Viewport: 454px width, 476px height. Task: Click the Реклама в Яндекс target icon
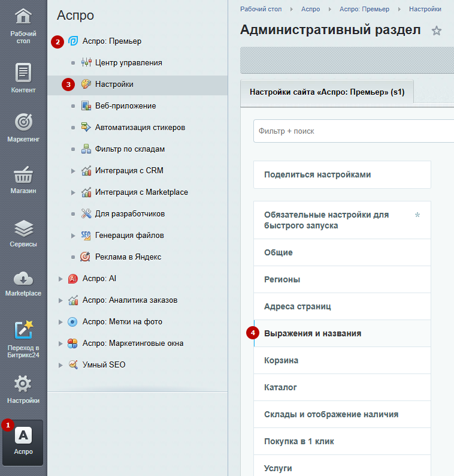pyautogui.click(x=85, y=257)
